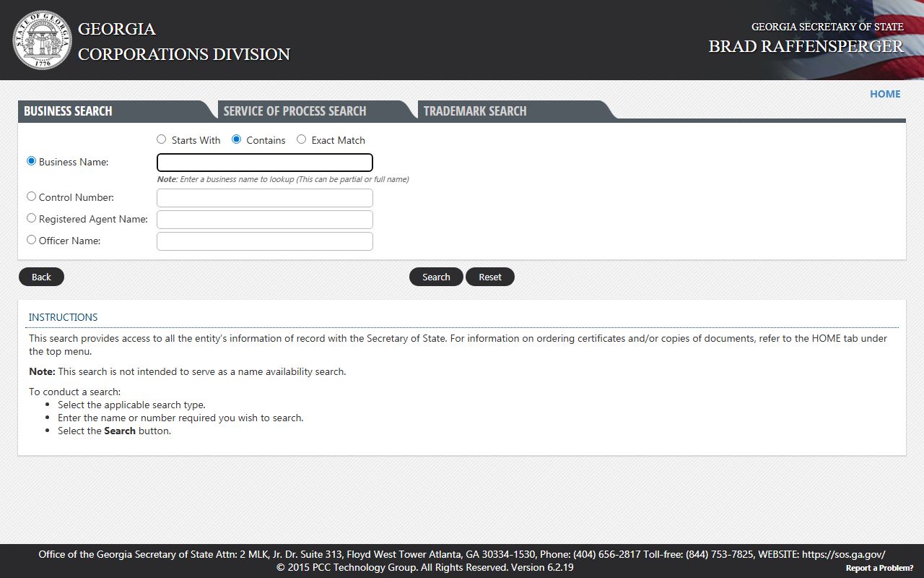Select the Business Name search type
The width and height of the screenshot is (924, 578).
[32, 161]
